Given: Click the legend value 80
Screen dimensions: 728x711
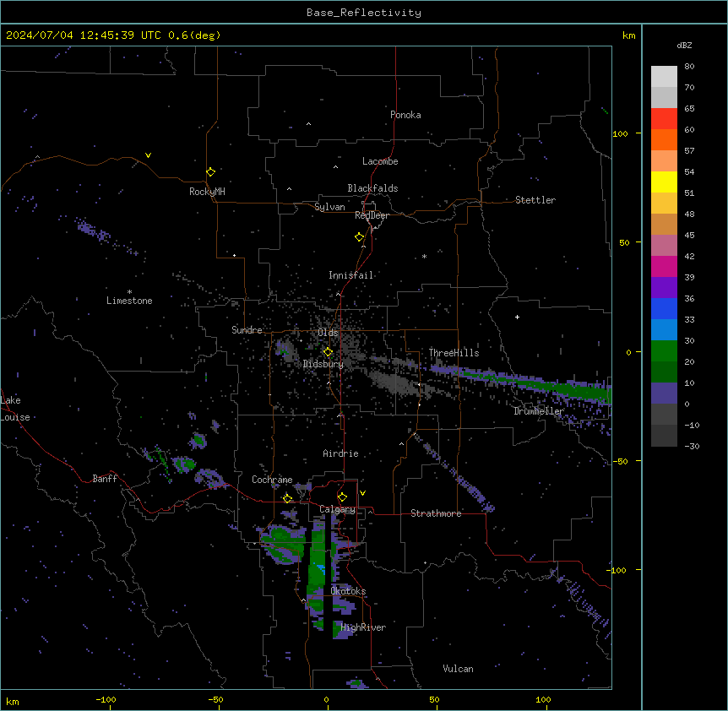Looking at the screenshot, I should [x=689, y=67].
